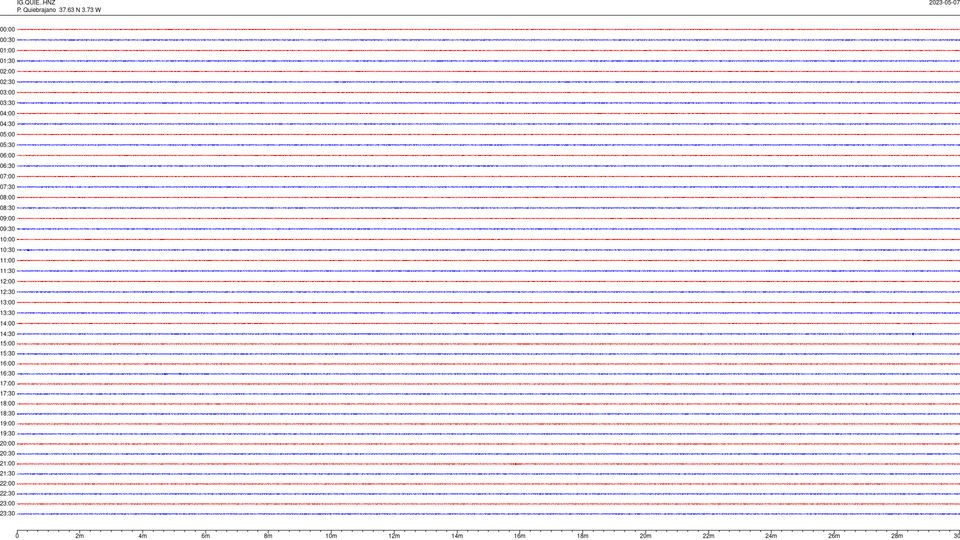Click the 04:00 time row label
The width and height of the screenshot is (960, 540).
pyautogui.click(x=7, y=113)
